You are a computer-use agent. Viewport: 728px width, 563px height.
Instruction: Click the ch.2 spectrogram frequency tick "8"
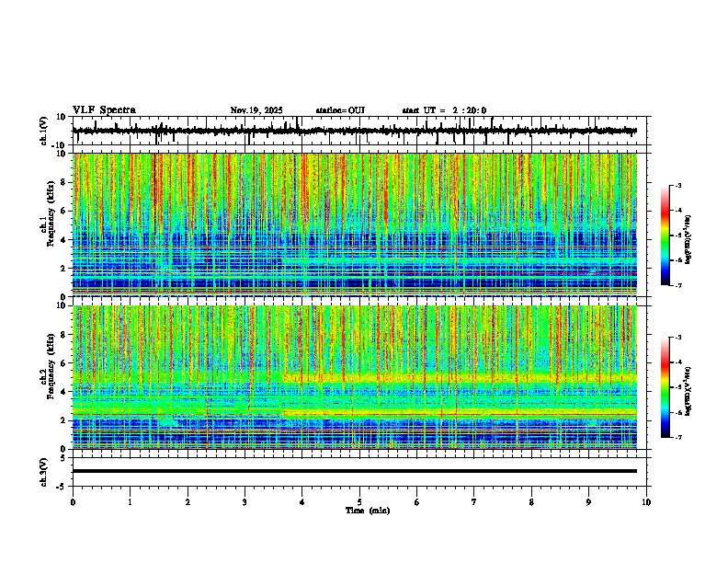(64, 335)
